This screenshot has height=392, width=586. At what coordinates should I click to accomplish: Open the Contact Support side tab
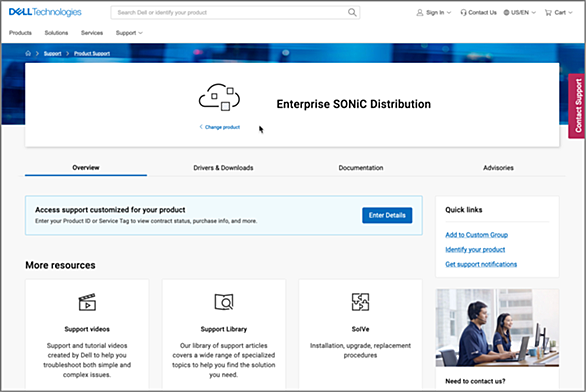point(577,106)
